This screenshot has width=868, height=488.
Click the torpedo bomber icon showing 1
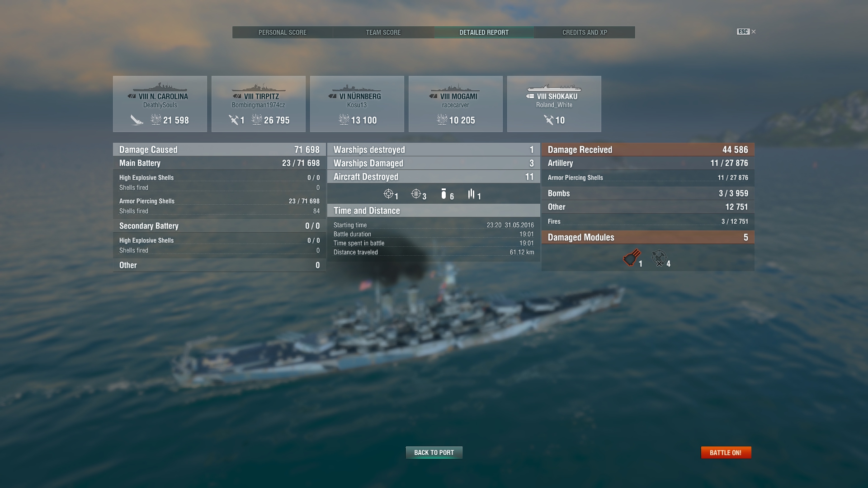[472, 194]
